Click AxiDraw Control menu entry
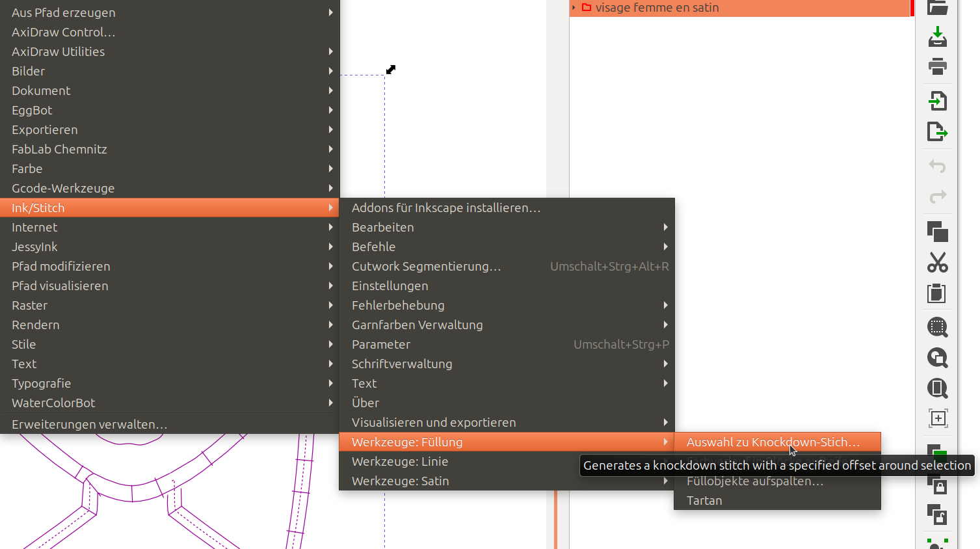The image size is (980, 549). (170, 32)
